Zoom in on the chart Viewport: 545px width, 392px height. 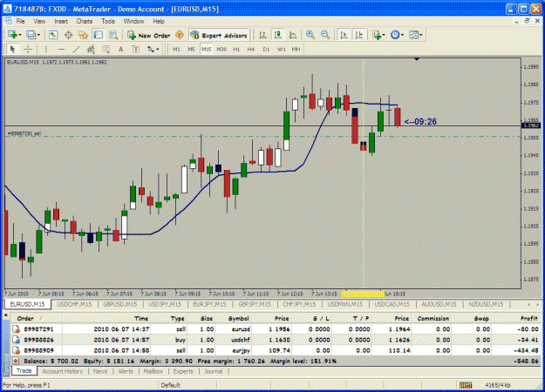[310, 35]
